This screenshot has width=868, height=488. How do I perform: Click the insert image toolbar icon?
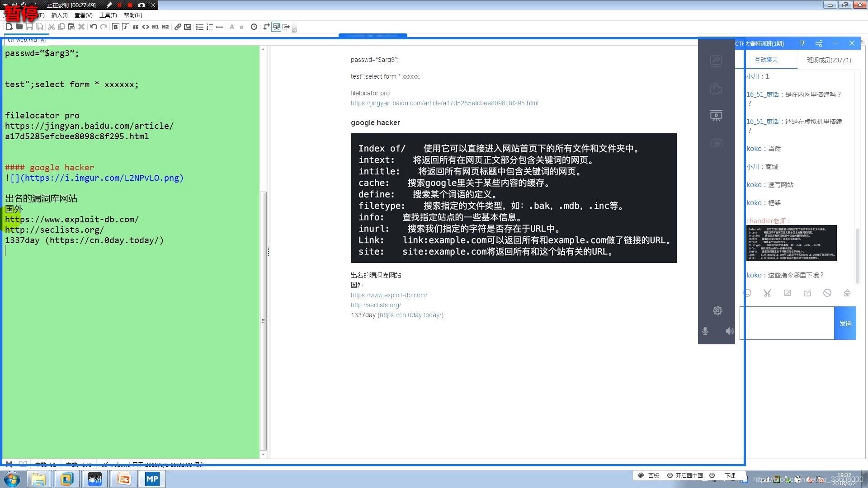(188, 27)
